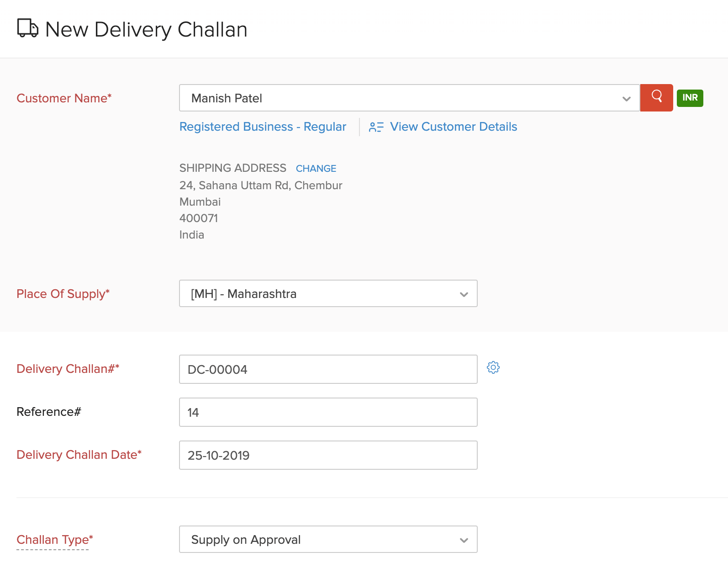Click the Place Of Supply label

pyautogui.click(x=63, y=294)
